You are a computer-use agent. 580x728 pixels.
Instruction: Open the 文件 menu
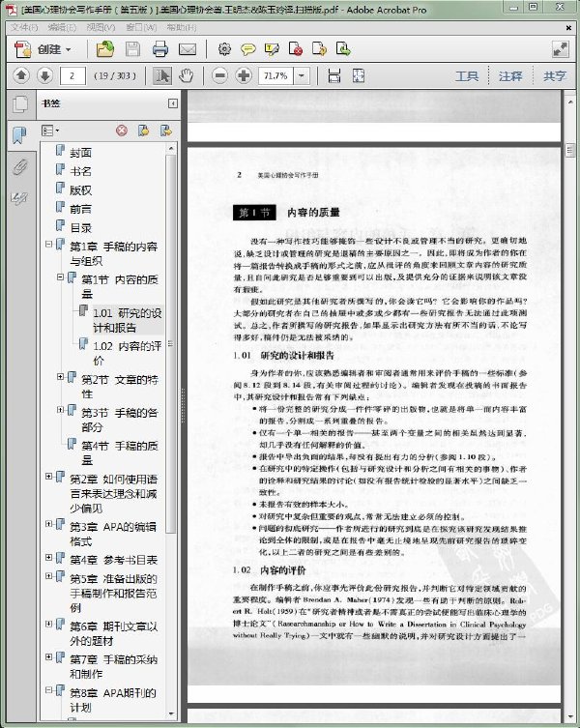pos(24,27)
